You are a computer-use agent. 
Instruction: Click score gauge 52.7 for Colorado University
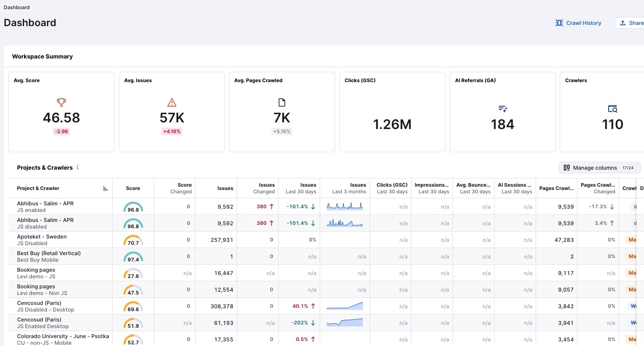click(x=133, y=339)
